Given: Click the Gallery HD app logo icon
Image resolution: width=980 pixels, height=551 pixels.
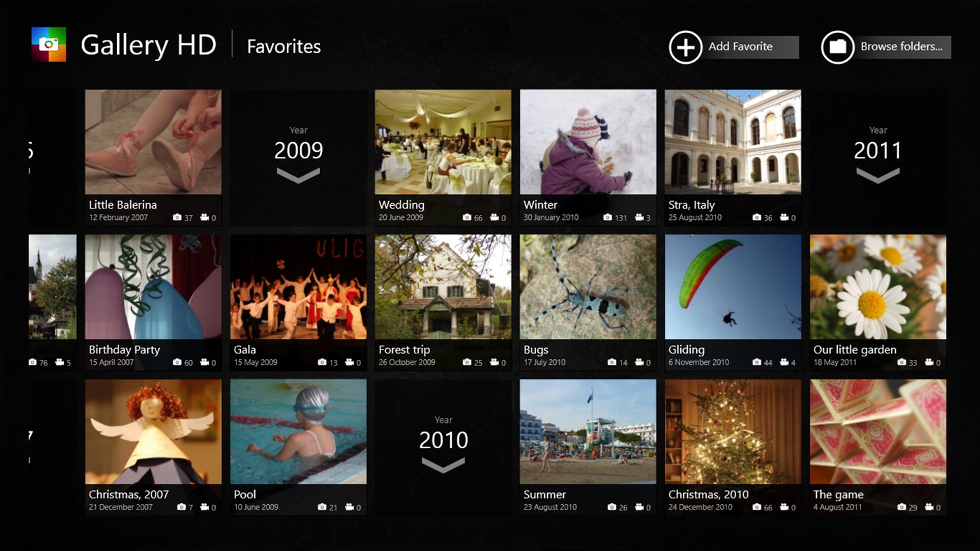Looking at the screenshot, I should point(48,45).
